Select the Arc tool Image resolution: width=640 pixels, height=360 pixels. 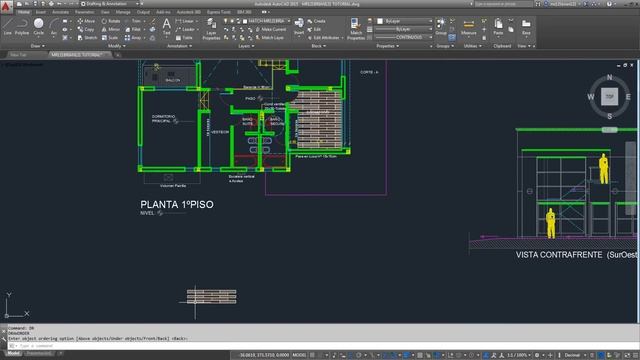pyautogui.click(x=54, y=27)
